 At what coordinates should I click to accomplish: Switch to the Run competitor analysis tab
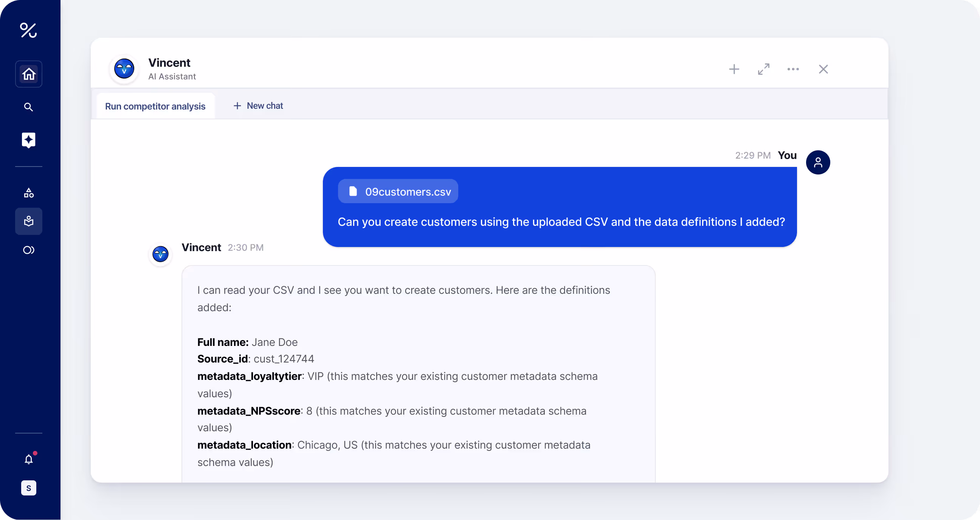click(155, 106)
